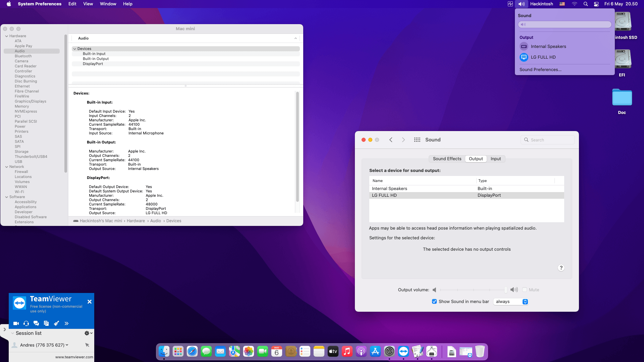Collapse the Hardware sidebar section
644x362 pixels.
[x=7, y=36]
